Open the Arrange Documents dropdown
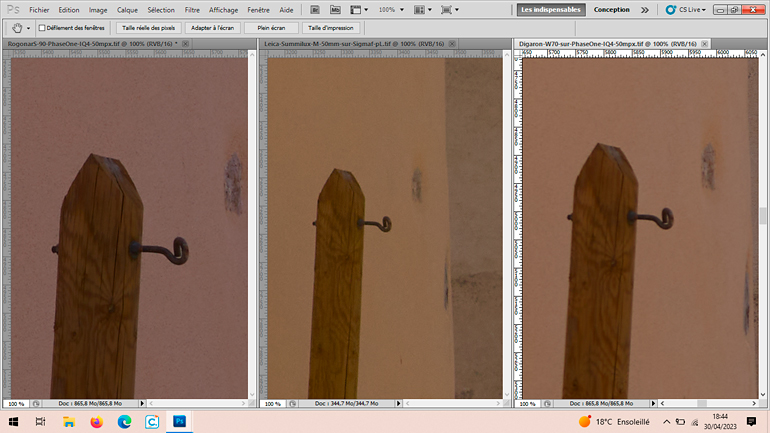 point(423,10)
